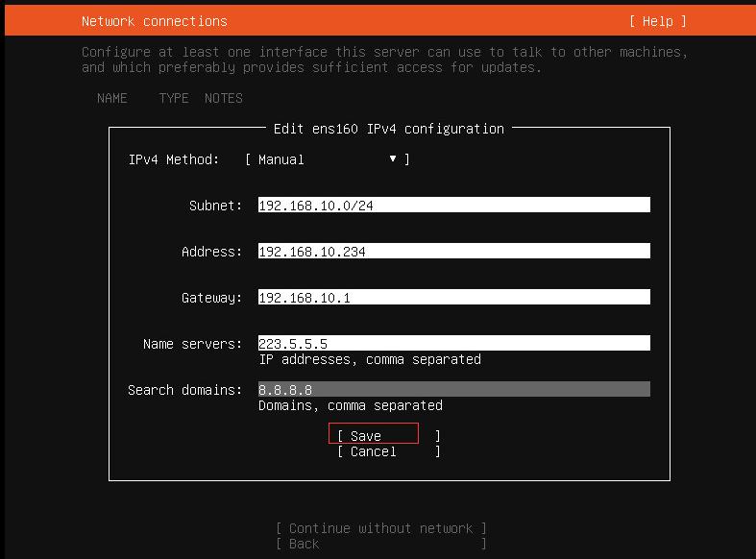The width and height of the screenshot is (756, 559).
Task: Click the Subnet input field
Action: coord(453,206)
